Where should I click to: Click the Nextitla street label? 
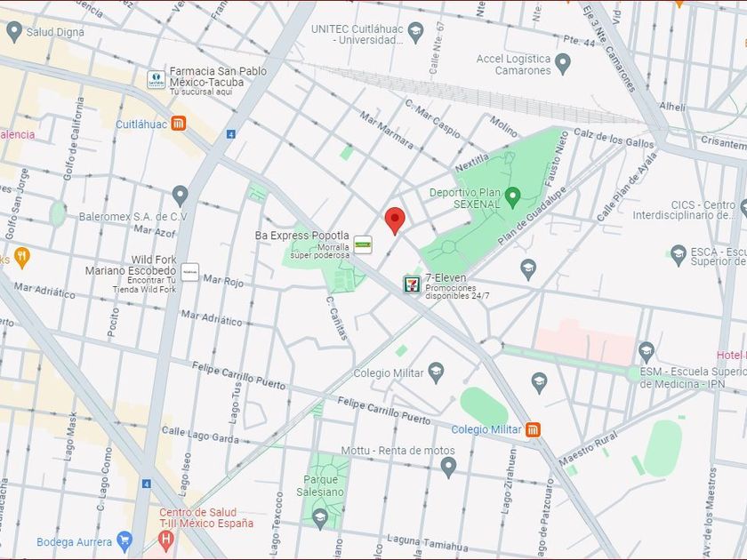coord(471,164)
